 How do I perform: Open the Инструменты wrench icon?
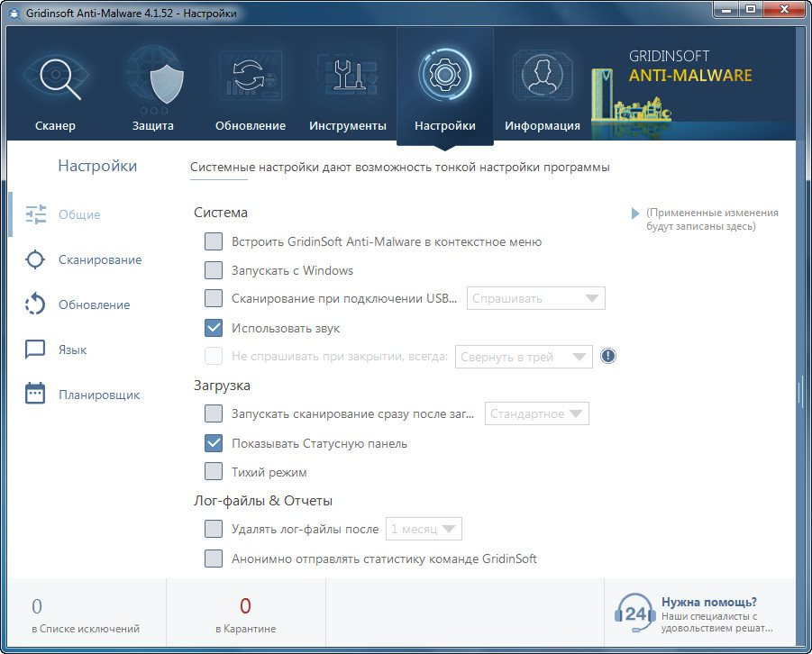click(348, 76)
